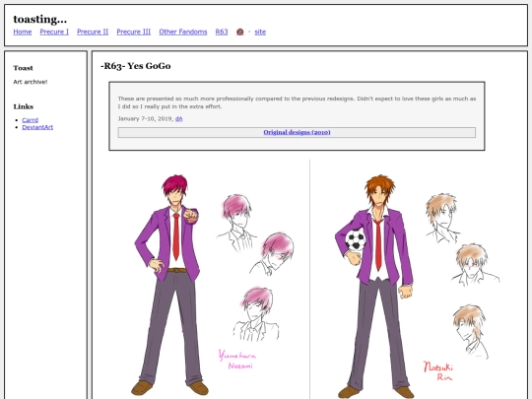Screen dimensions: 532x399
Task: Open the Precure I section
Action: tap(54, 32)
